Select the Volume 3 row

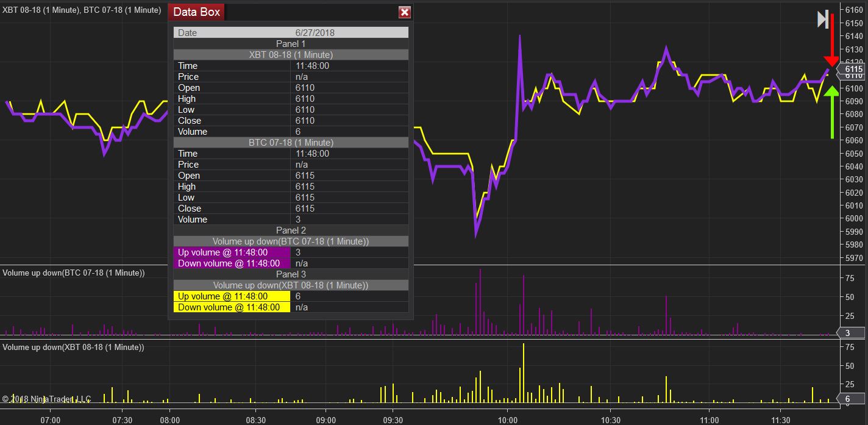291,220
